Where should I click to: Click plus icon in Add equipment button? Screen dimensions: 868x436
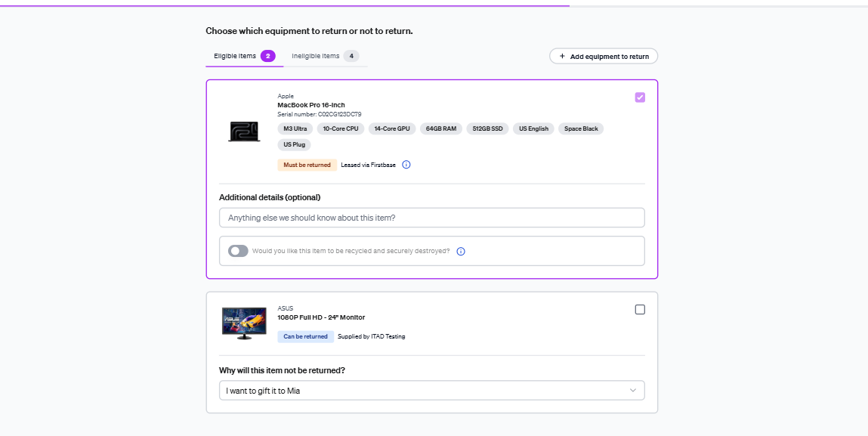(563, 56)
